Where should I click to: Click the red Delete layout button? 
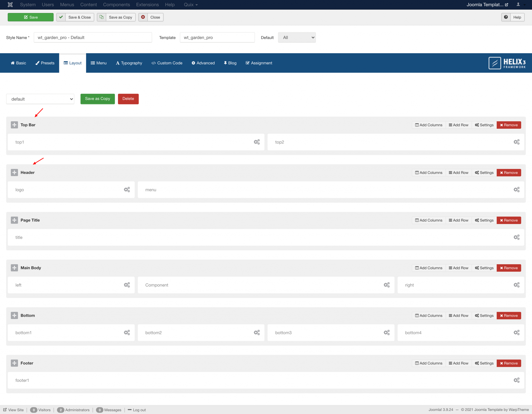point(128,99)
